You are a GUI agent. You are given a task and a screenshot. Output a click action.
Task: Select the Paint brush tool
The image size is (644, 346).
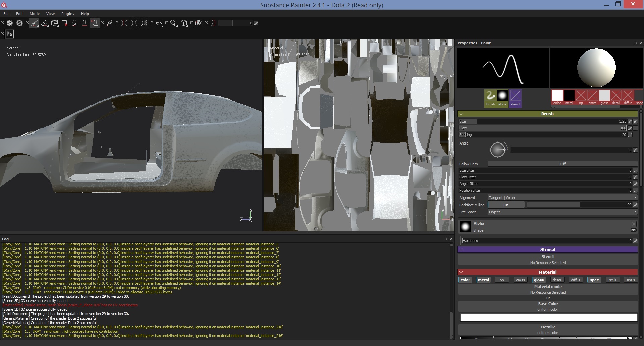[34, 23]
